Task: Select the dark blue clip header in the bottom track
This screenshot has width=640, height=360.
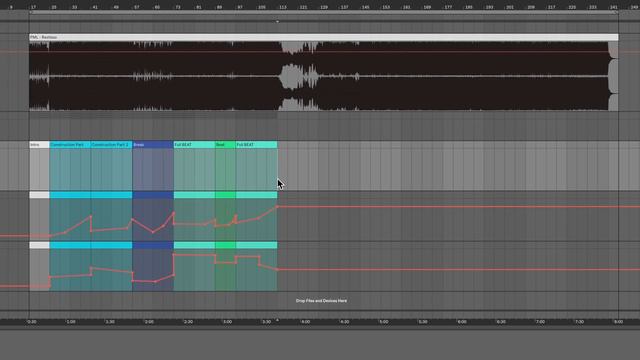Action: tap(153, 245)
